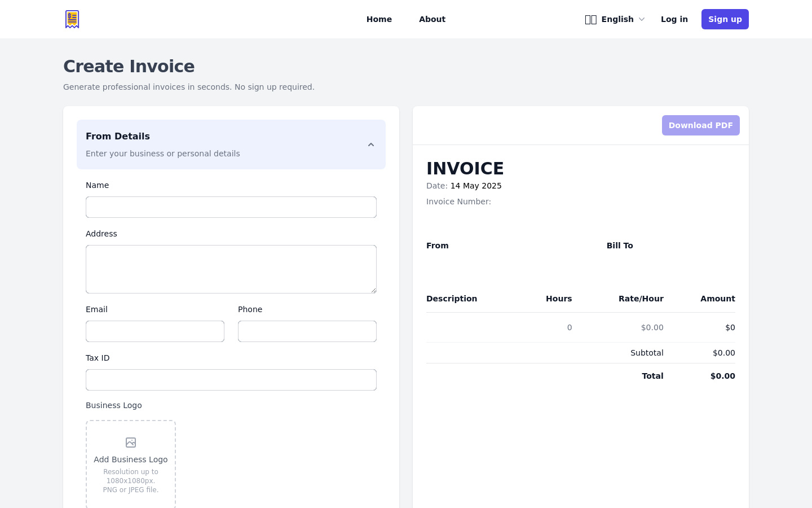Open the About page link
The height and width of the screenshot is (508, 812).
432,19
